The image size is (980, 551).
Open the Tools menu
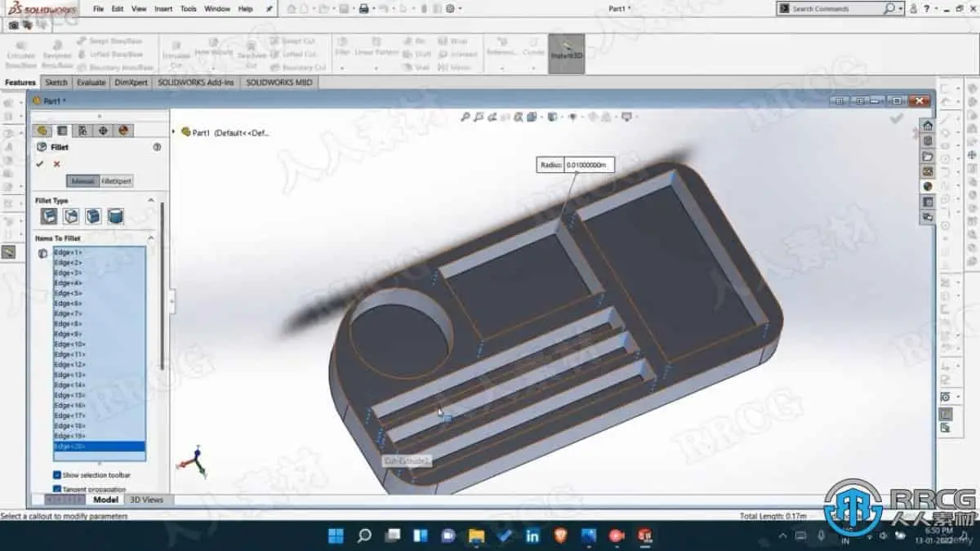(x=188, y=9)
